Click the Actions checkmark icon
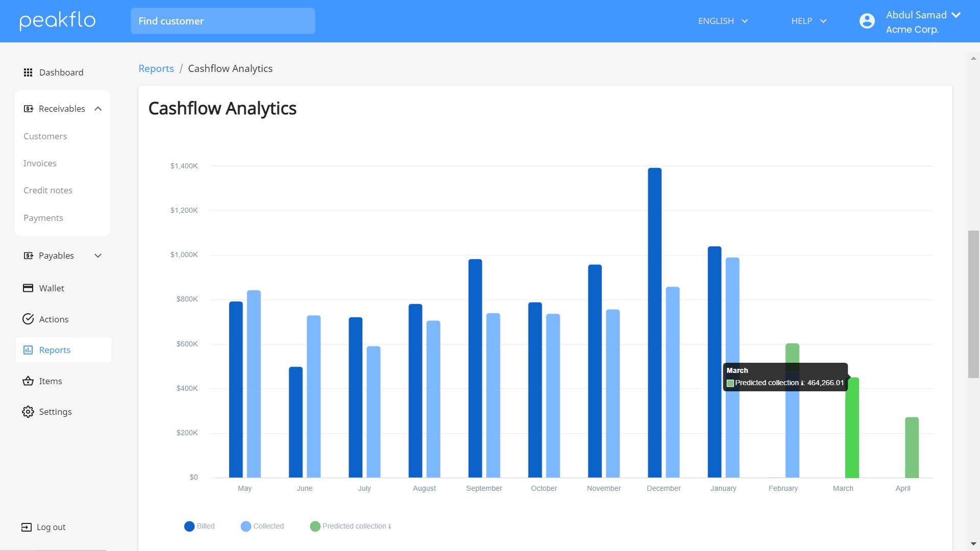Image resolution: width=980 pixels, height=551 pixels. tap(28, 319)
